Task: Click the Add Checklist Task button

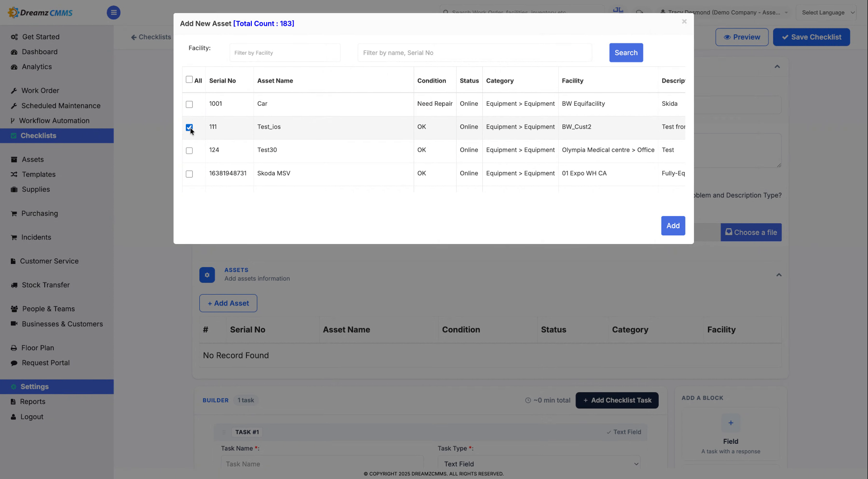Action: 617,400
